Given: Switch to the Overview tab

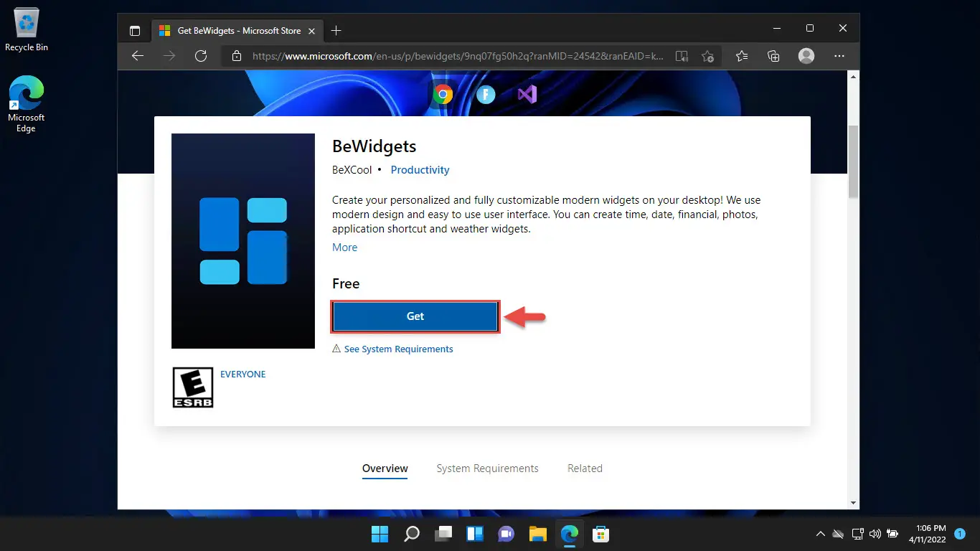Looking at the screenshot, I should click(385, 468).
